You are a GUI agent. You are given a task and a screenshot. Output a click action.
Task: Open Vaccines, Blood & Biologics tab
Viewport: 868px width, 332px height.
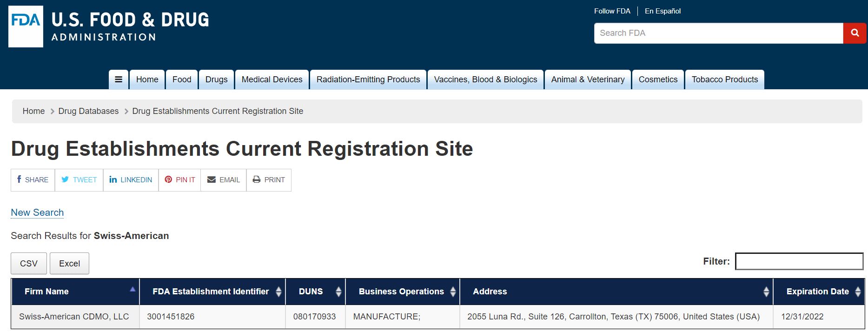point(485,80)
